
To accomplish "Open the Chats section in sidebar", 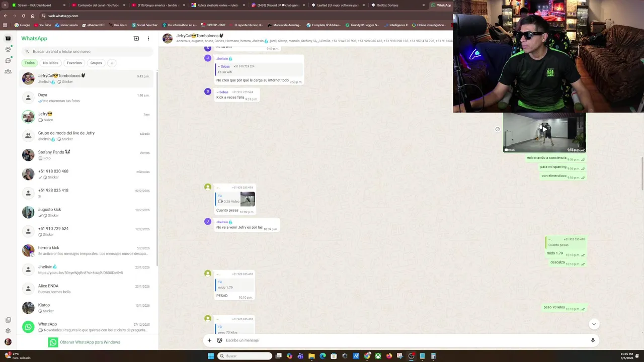I will click(8, 38).
